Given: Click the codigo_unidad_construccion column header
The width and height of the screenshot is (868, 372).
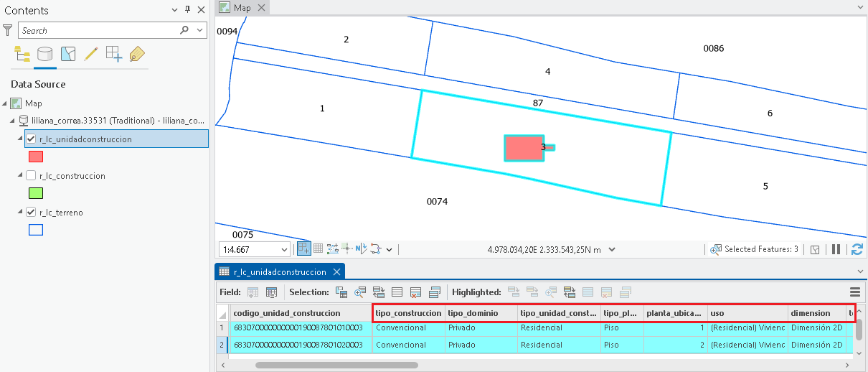Looking at the screenshot, I should 301,313.
